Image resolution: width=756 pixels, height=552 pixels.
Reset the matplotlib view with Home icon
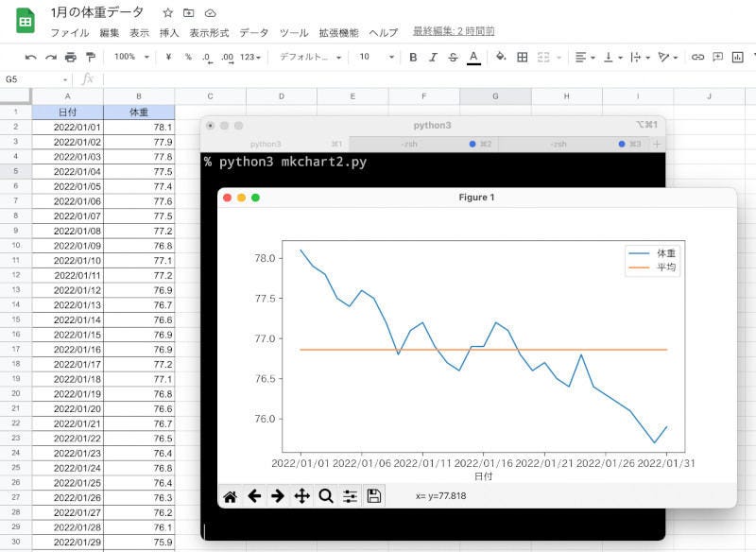(230, 495)
